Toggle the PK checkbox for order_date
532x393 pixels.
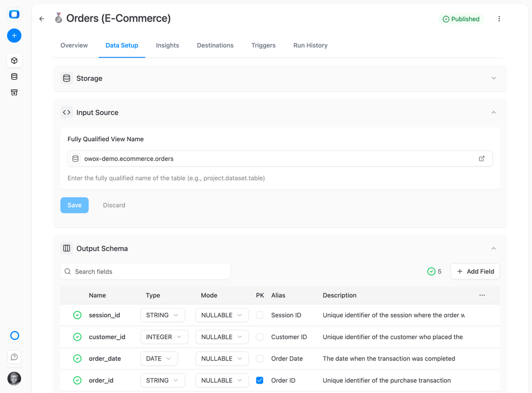pyautogui.click(x=259, y=359)
